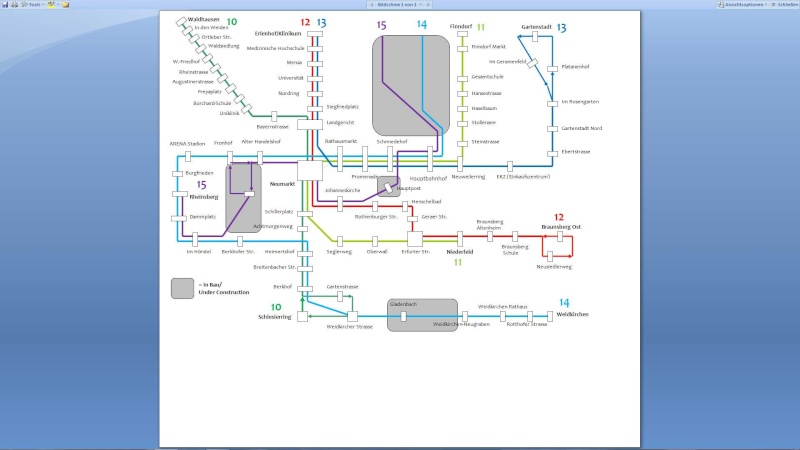Click the EKZ (Einkaufszentrum) station label

(523, 177)
